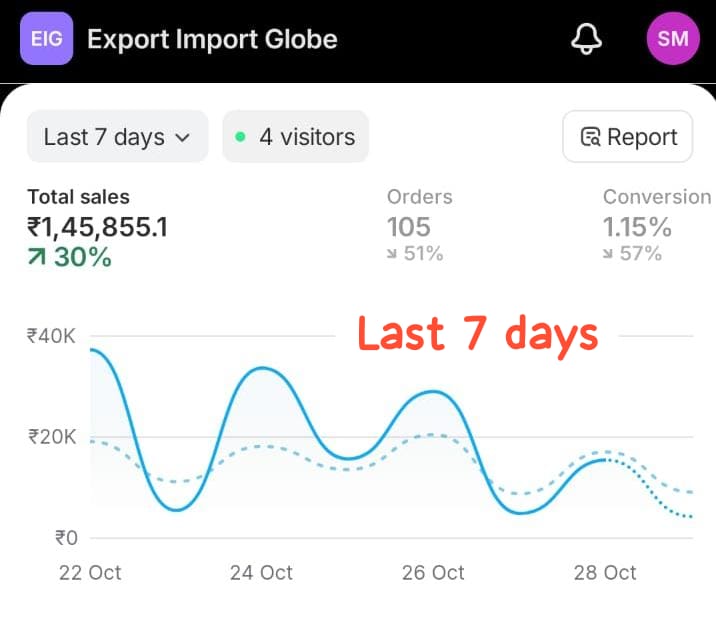Click the chevron beside Last 7 days
This screenshot has width=716, height=623.
click(182, 138)
